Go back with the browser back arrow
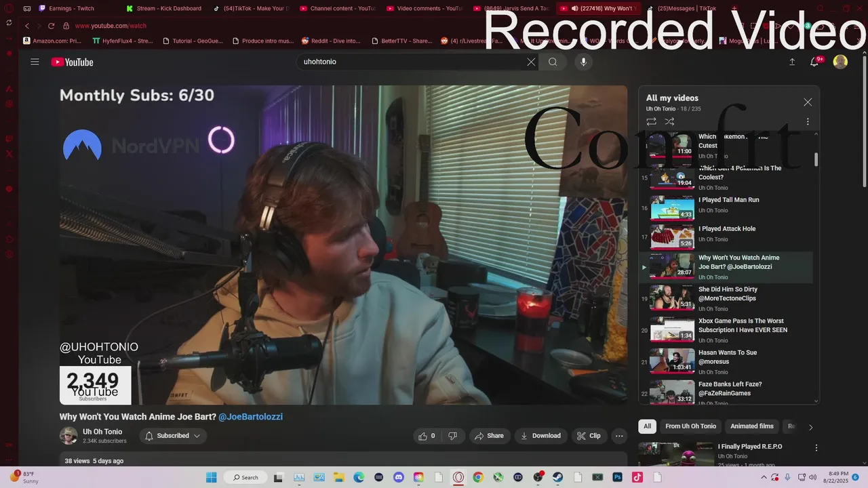The height and width of the screenshot is (488, 868). [x=27, y=26]
